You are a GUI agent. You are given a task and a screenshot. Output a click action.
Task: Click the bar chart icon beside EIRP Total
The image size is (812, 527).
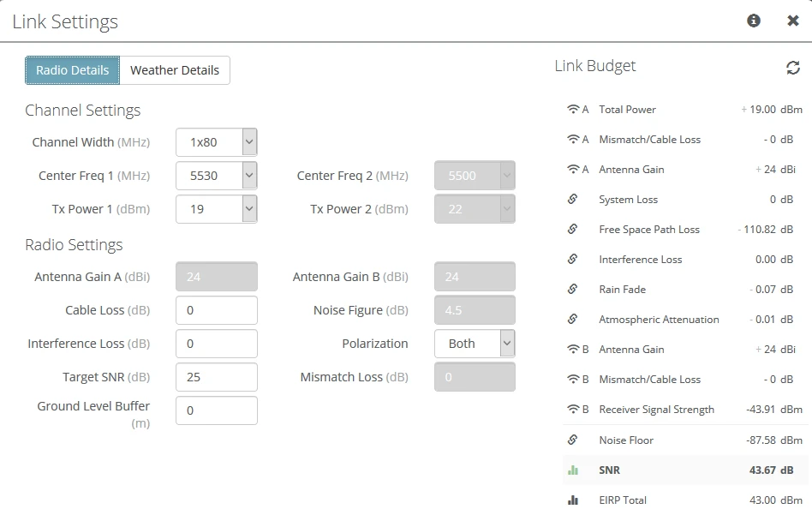coord(573,500)
